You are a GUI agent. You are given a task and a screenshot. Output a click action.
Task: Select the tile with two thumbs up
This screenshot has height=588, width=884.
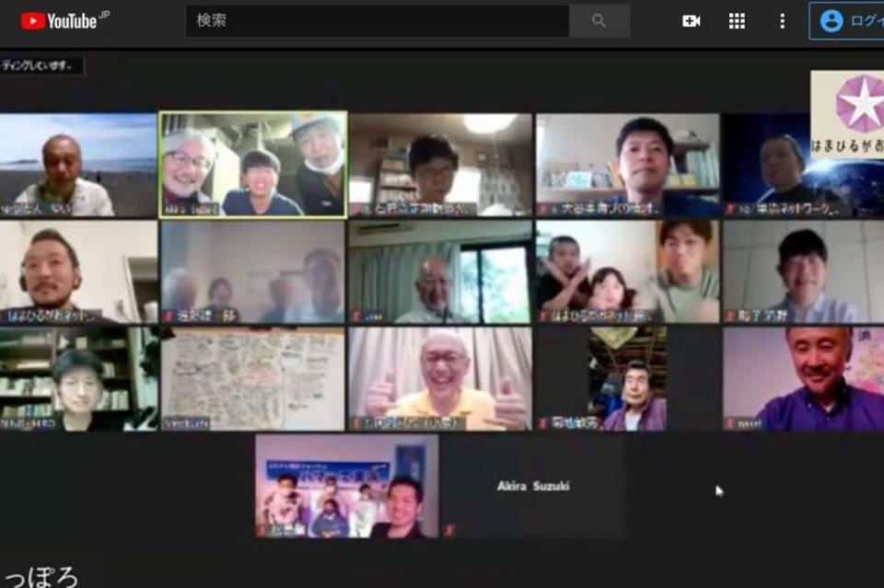[x=440, y=378]
